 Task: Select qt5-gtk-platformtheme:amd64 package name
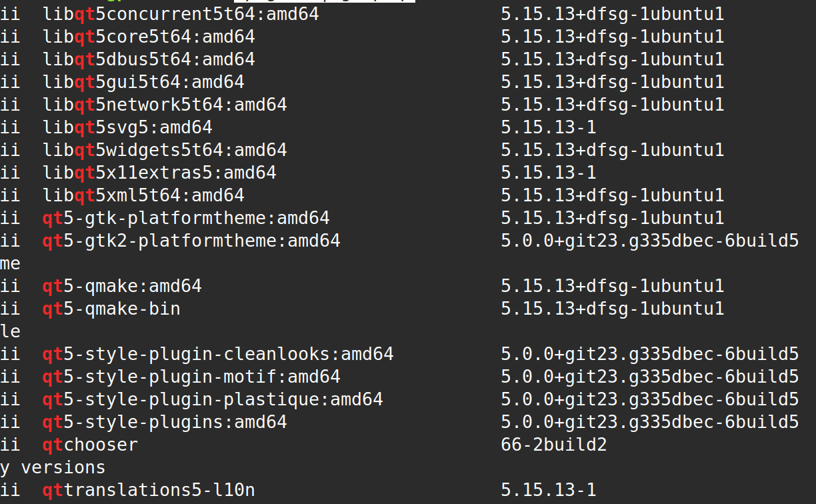coord(186,218)
